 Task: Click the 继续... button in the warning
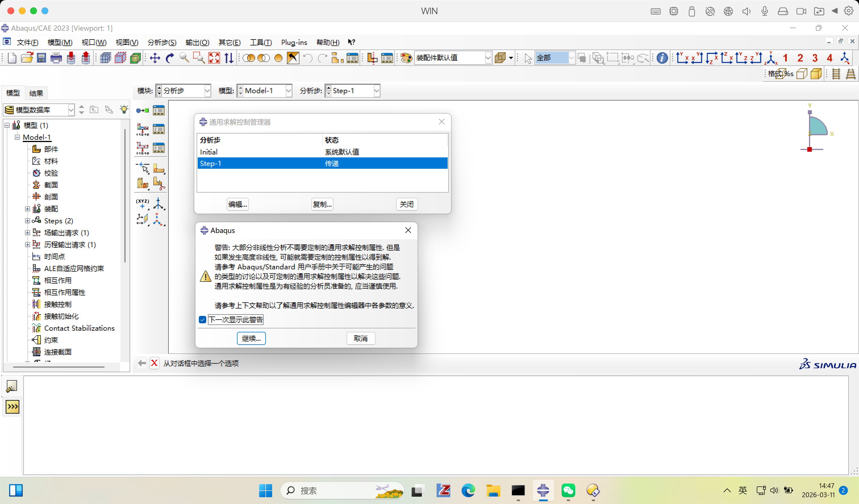click(x=251, y=338)
